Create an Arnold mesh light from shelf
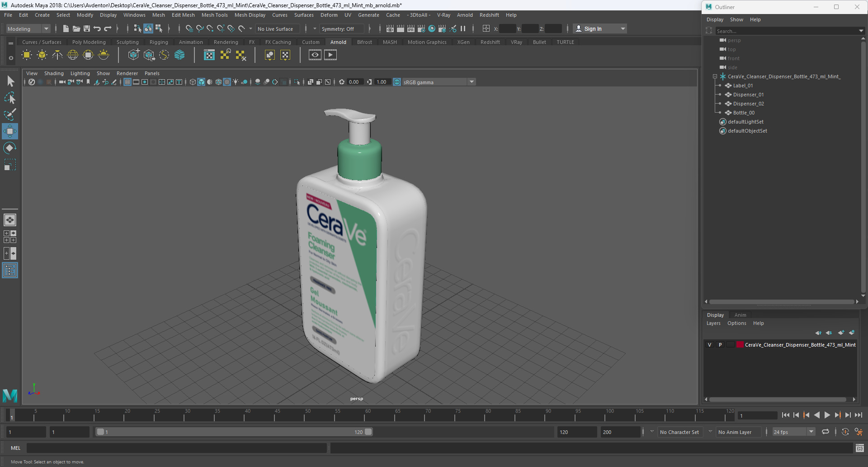 click(x=42, y=55)
